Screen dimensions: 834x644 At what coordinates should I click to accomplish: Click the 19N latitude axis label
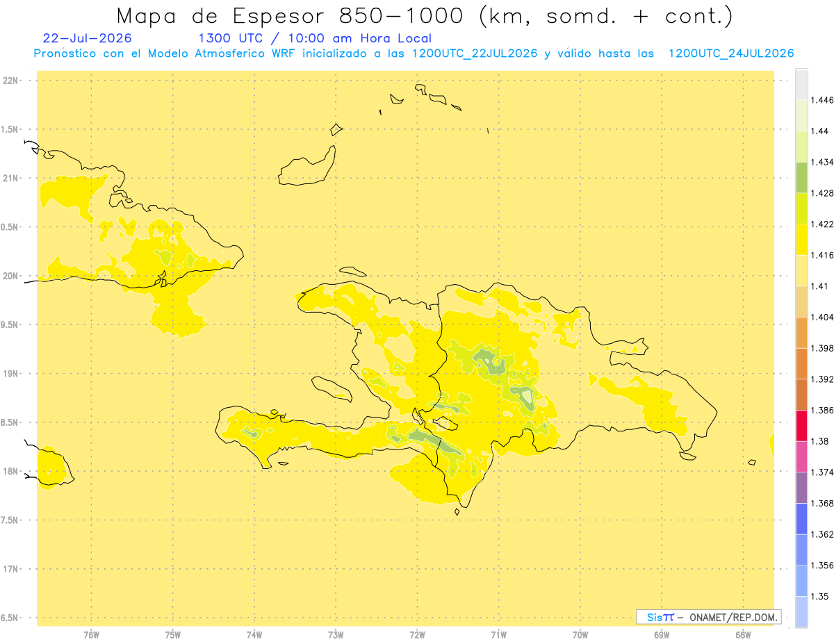pos(11,374)
